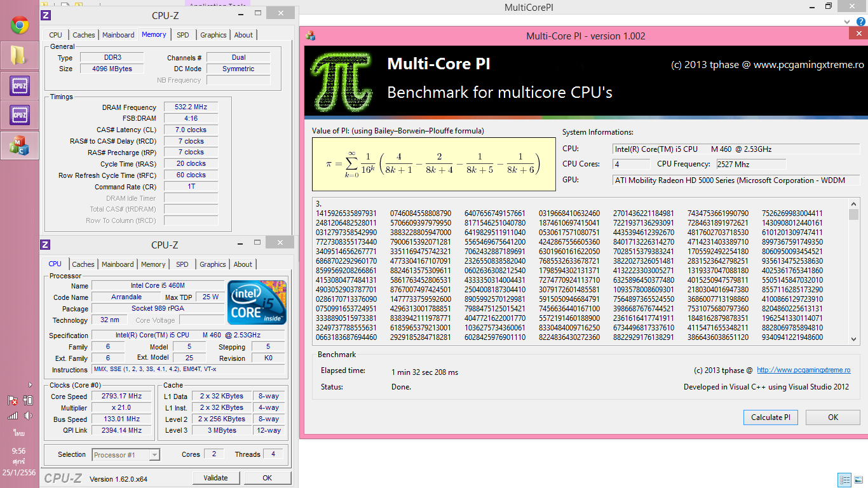Open CPU tab in the memory-timings CPU-Z window
Screen dimensions: 868x488
(56, 35)
